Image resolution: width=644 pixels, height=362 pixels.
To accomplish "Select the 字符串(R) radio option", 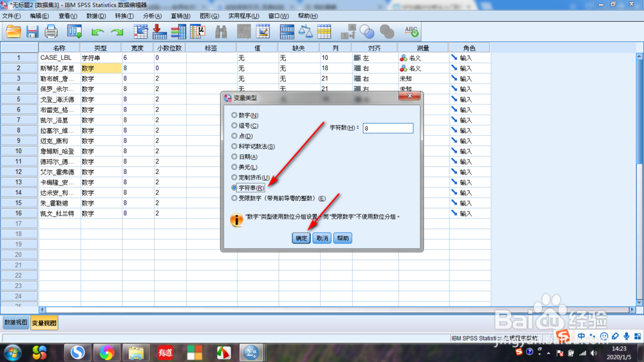I will pos(248,188).
